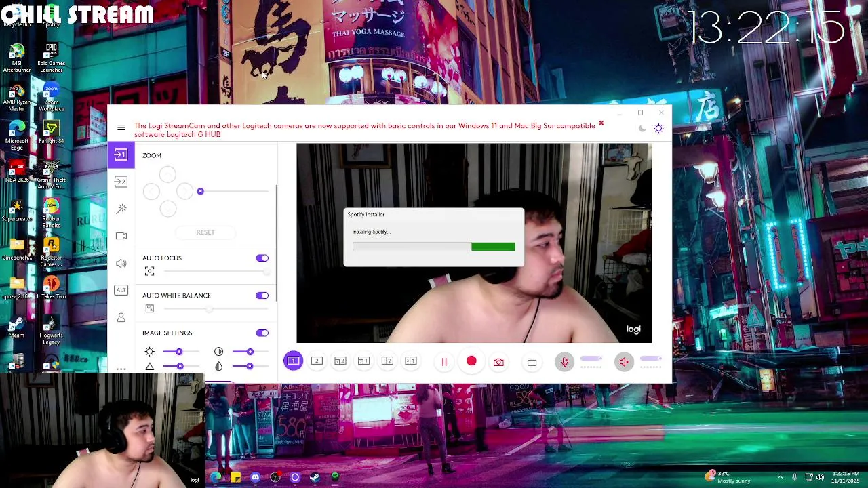Open the recordings folder icon

(x=532, y=363)
